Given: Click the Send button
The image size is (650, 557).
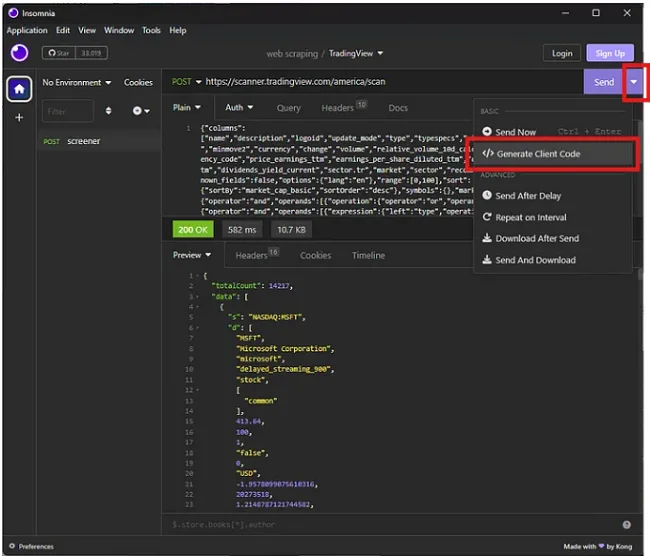Looking at the screenshot, I should click(604, 82).
